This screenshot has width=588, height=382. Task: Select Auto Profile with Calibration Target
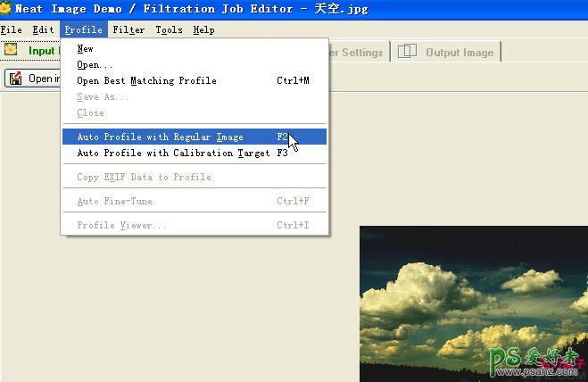pos(173,154)
